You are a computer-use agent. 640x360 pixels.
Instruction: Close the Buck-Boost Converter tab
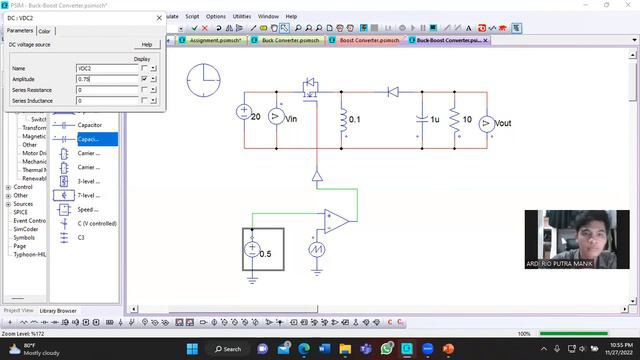(485, 40)
